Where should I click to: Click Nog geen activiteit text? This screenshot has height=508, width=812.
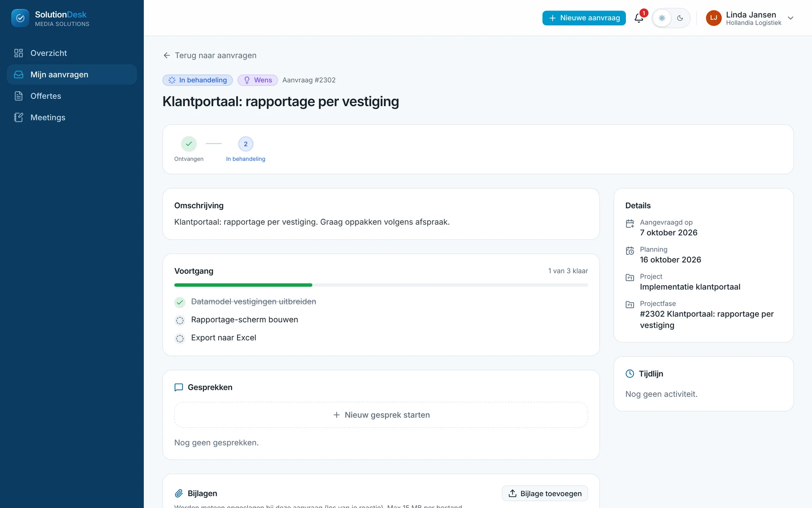(661, 394)
